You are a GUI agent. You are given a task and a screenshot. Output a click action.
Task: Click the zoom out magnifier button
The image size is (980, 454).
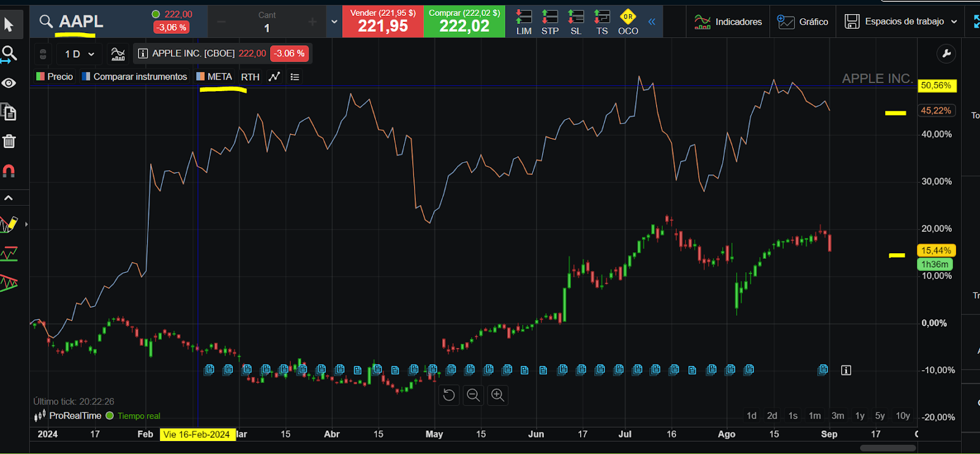473,395
